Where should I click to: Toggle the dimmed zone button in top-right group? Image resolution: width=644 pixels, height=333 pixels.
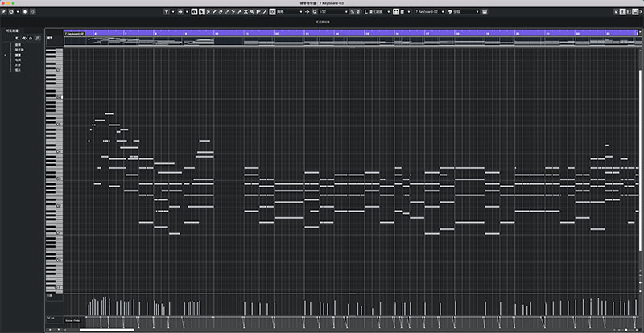(629, 12)
